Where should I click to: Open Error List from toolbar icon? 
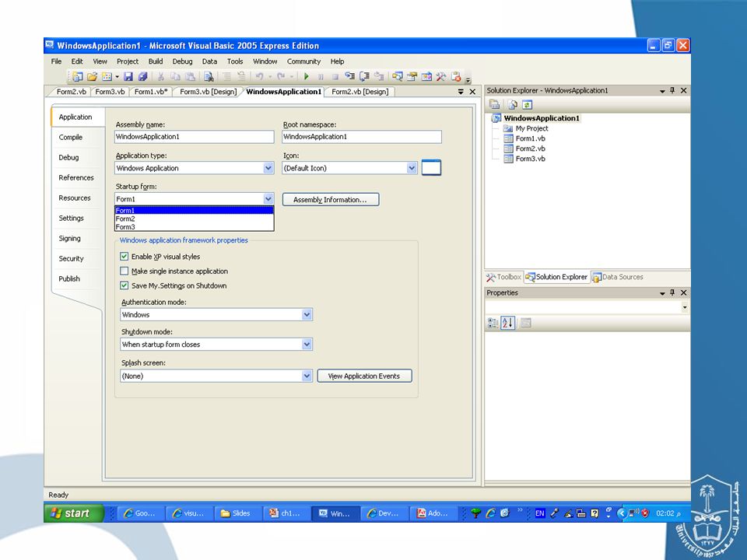tap(457, 76)
